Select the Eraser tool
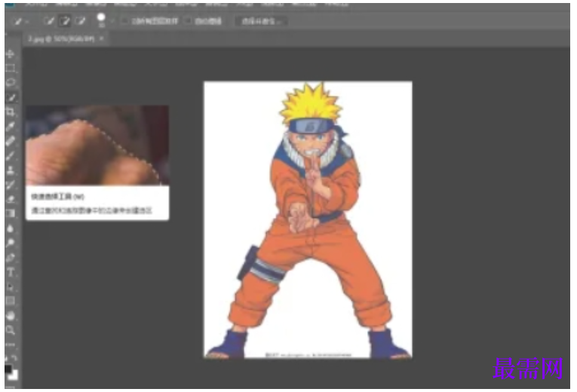This screenshot has width=577, height=392. [11, 199]
